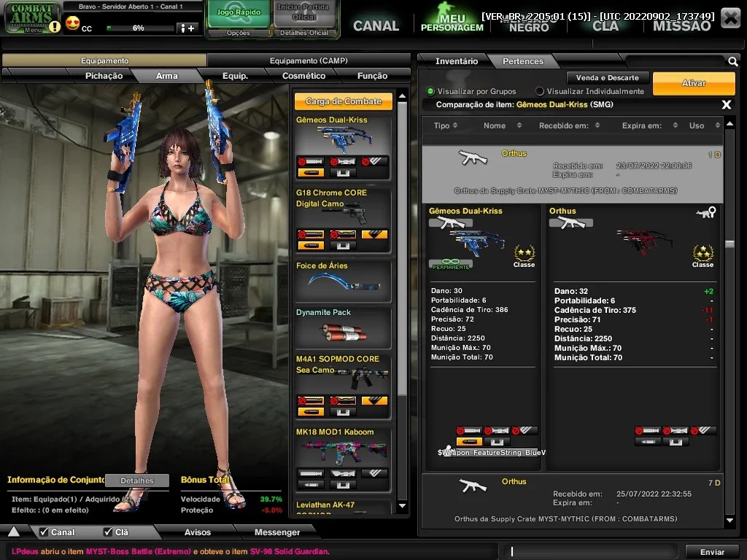Open the Combat Arms main menu logo

coord(31,17)
